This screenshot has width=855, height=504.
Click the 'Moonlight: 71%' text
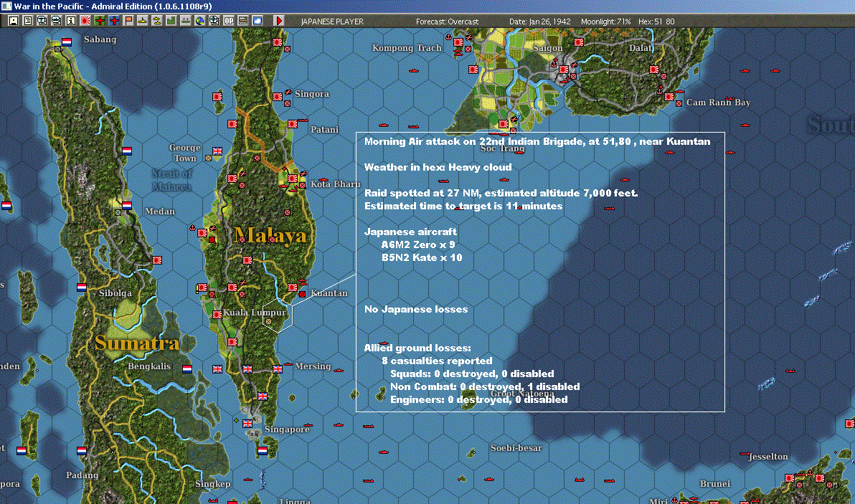606,22
